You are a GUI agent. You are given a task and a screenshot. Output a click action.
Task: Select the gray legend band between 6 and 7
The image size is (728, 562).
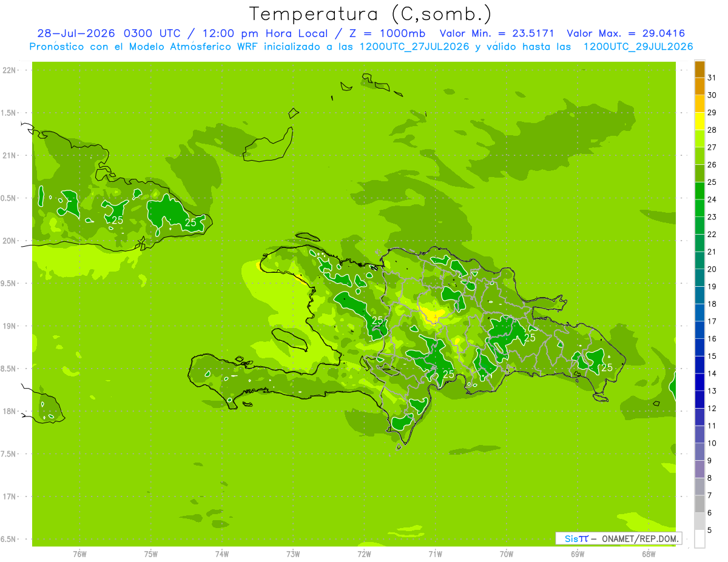coord(699,504)
